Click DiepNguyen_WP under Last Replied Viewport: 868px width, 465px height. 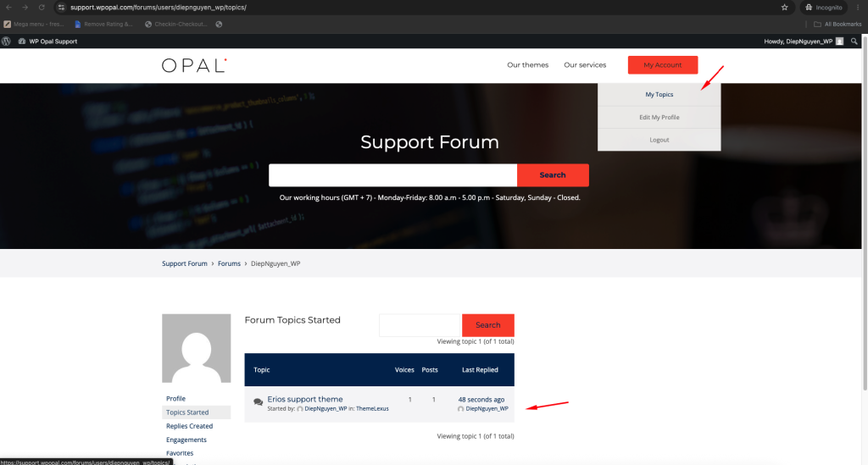click(487, 409)
